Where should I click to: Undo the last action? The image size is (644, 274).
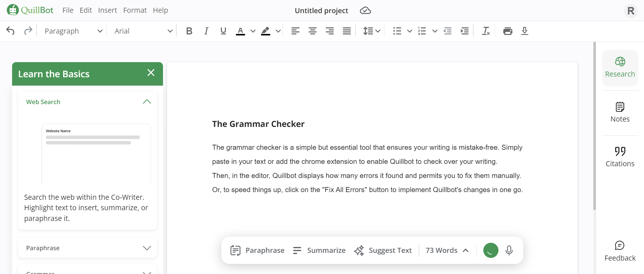pyautogui.click(x=10, y=31)
